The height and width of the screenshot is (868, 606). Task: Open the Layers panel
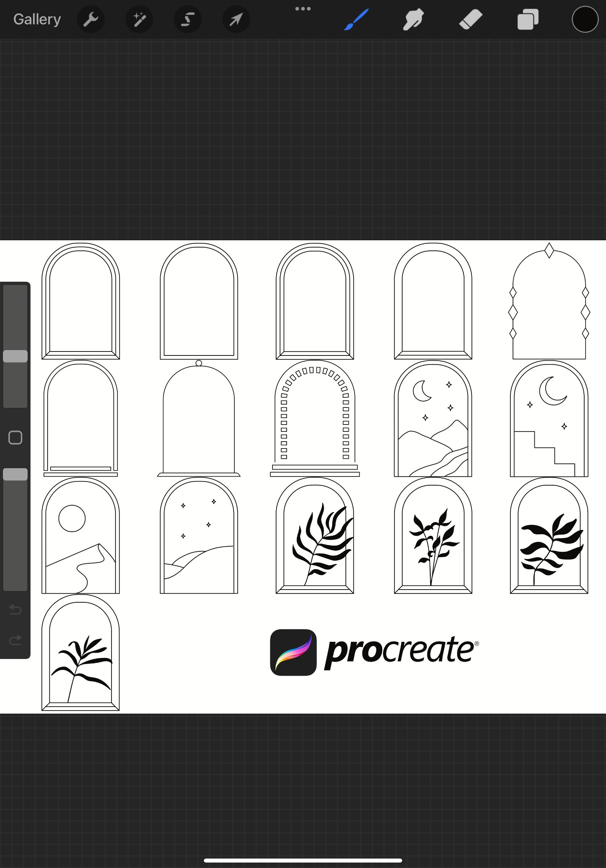point(528,19)
